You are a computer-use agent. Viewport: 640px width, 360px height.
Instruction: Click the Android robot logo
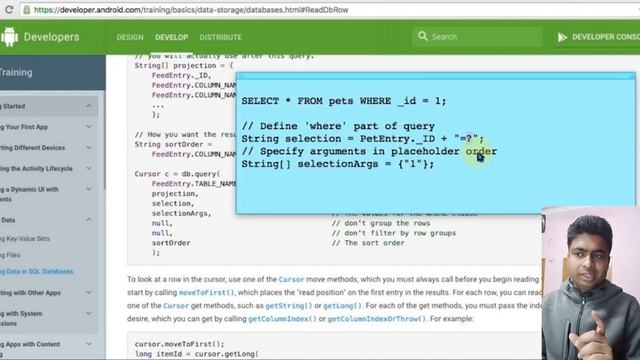(9, 37)
